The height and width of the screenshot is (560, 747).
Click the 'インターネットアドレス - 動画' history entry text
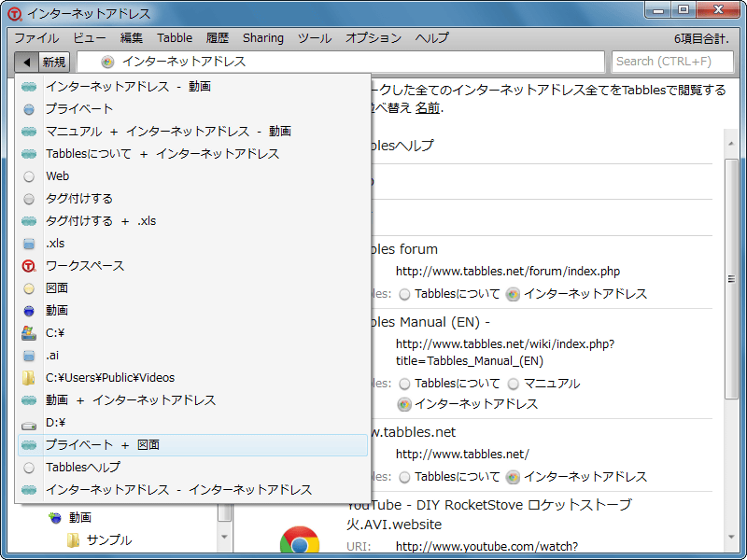coord(128,87)
